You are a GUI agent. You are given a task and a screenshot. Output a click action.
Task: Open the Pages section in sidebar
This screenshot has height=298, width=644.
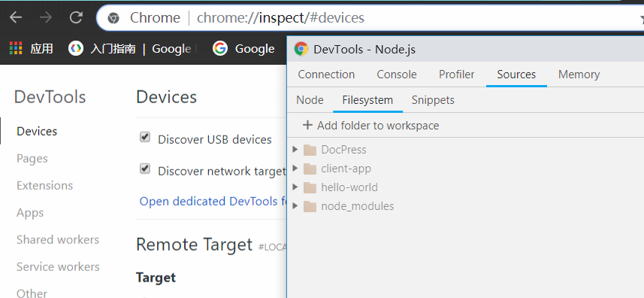click(x=32, y=158)
